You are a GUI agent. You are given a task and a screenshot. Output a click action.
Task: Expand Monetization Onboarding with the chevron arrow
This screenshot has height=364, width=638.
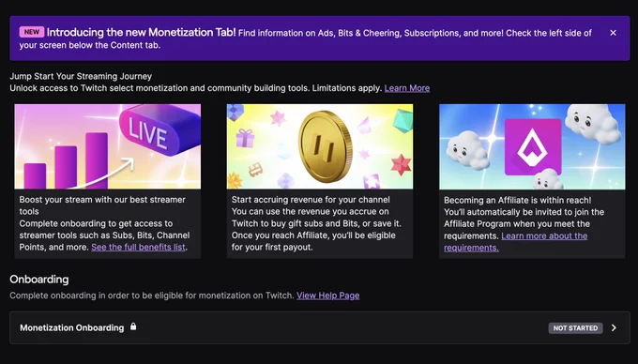(614, 327)
